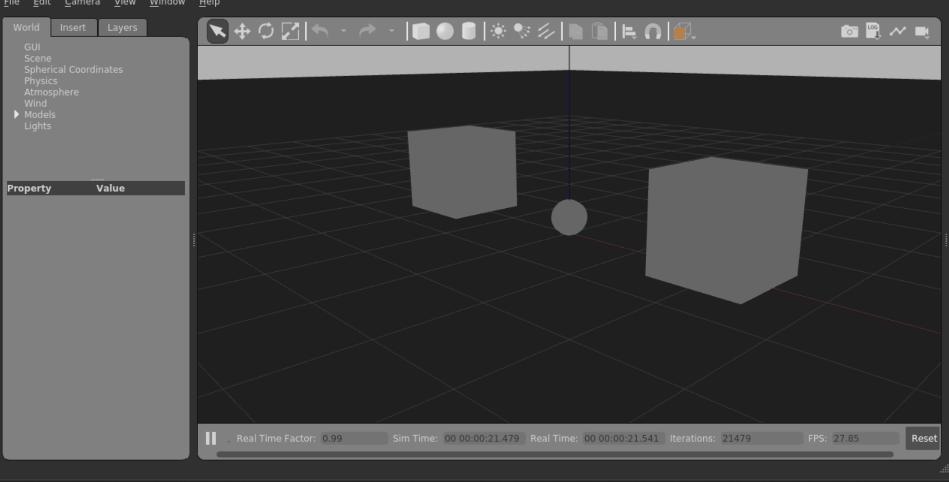Open the undo history dropdown arrow
Image resolution: width=949 pixels, height=482 pixels.
pos(343,31)
